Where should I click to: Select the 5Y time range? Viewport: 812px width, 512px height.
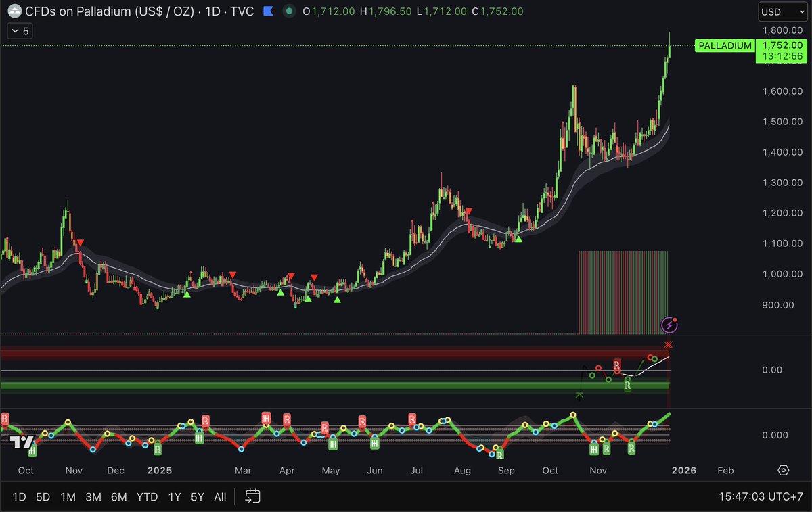click(x=197, y=496)
